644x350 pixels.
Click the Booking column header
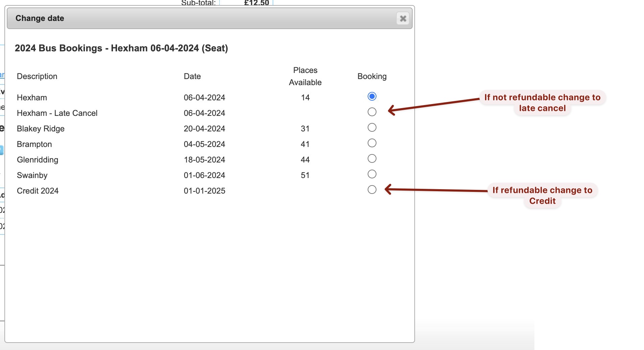(372, 76)
